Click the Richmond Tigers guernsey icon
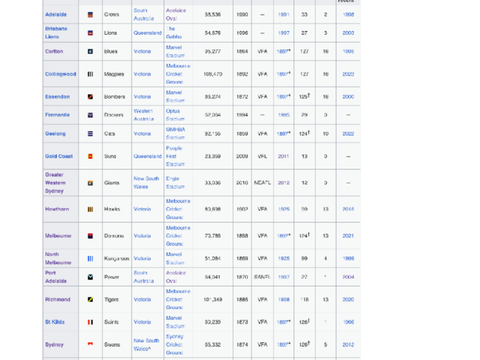This screenshot has height=360, width=480. pyautogui.click(x=90, y=299)
